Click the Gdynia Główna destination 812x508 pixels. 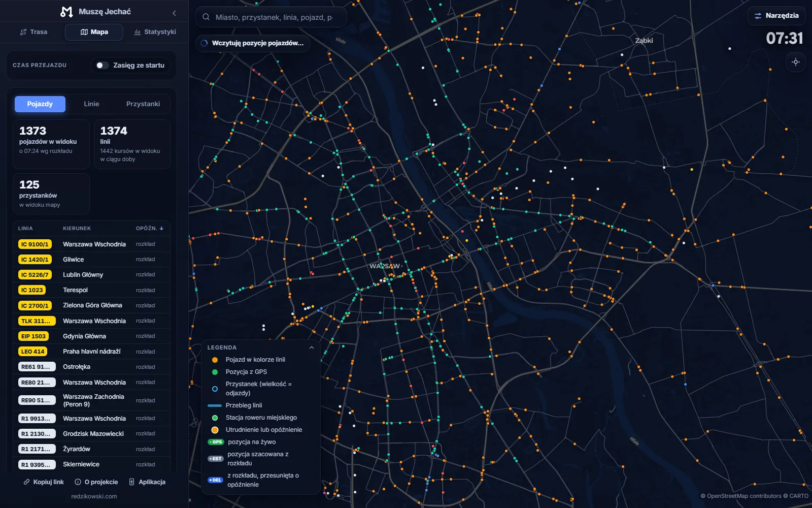click(x=84, y=336)
